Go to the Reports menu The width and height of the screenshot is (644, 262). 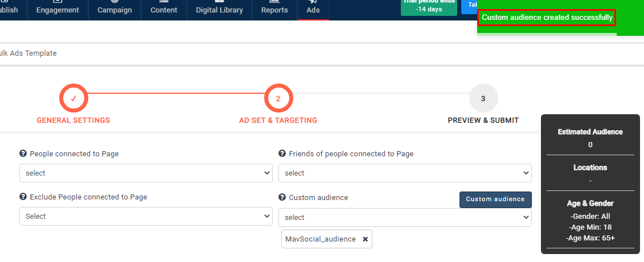(x=274, y=10)
